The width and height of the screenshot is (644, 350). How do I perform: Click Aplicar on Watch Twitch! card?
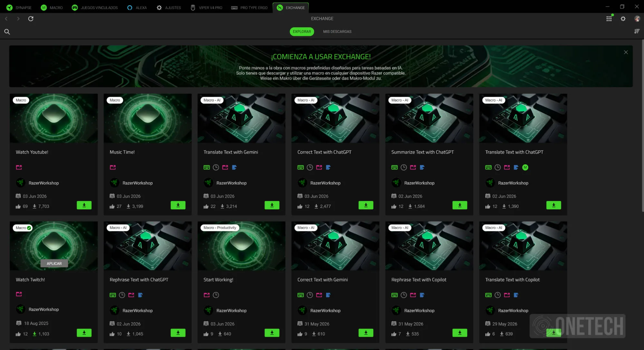coord(54,263)
